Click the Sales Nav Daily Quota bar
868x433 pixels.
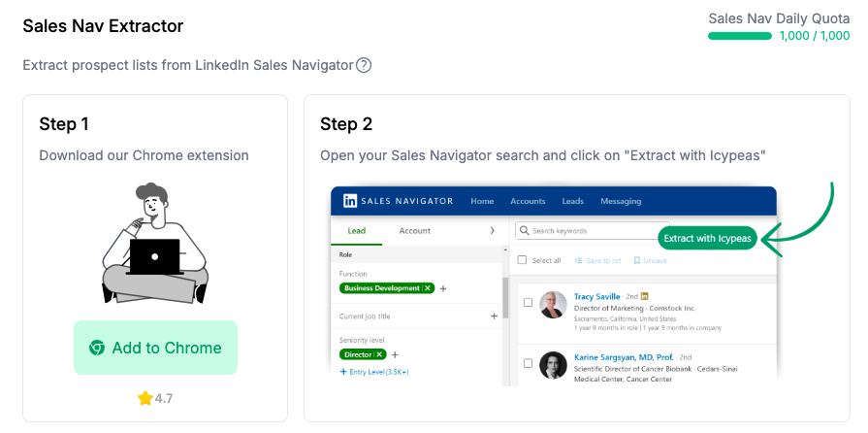741,36
